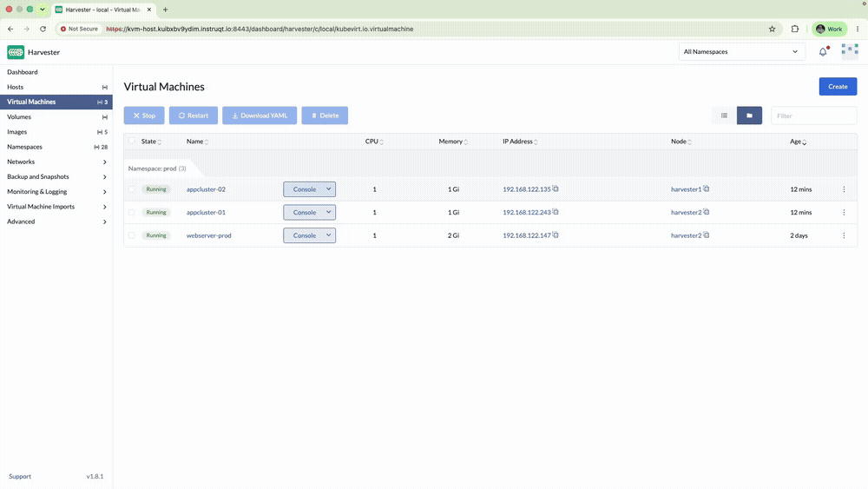Open Chrome three-dot menu
Screen dimensions: 868x489
click(858, 29)
